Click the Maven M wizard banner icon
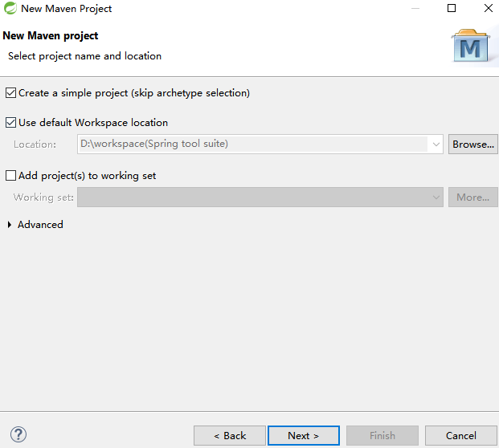The height and width of the screenshot is (448, 499). [x=471, y=46]
